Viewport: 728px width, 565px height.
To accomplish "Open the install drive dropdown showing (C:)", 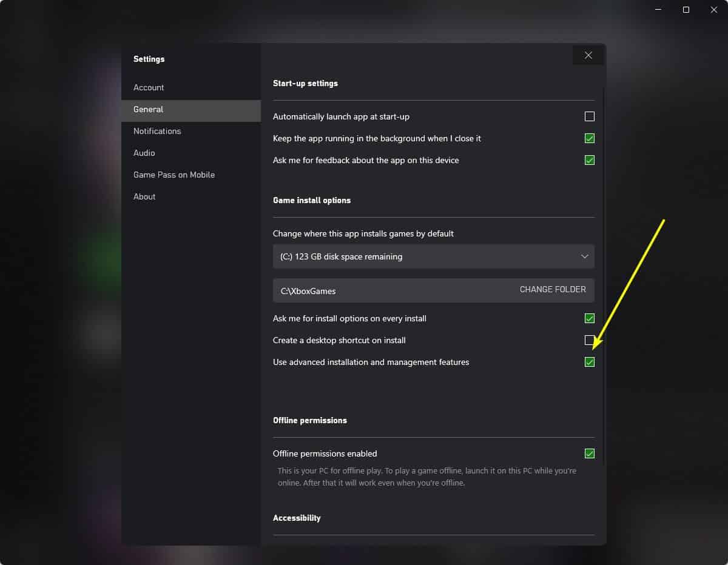I will [433, 256].
